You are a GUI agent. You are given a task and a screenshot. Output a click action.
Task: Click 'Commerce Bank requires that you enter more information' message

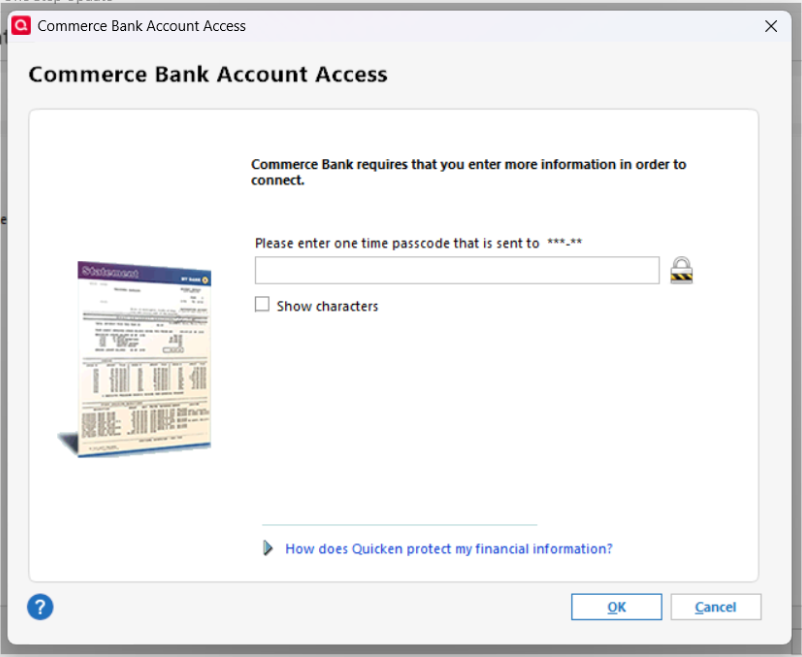[x=468, y=172]
